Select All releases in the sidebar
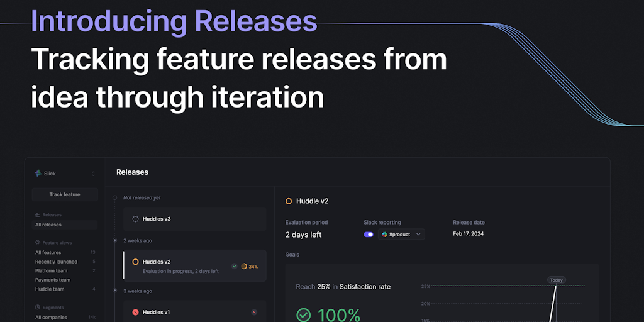This screenshot has width=644, height=322. coord(65,225)
